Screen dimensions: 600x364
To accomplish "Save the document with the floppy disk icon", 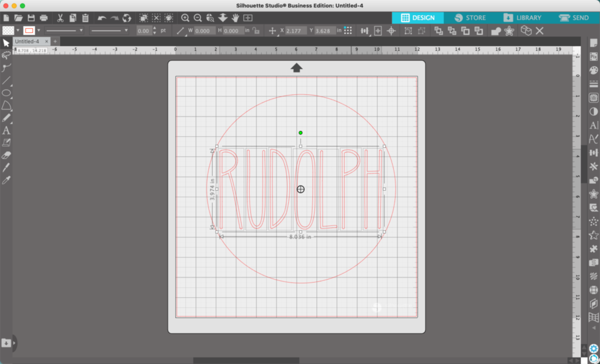I will 32,18.
